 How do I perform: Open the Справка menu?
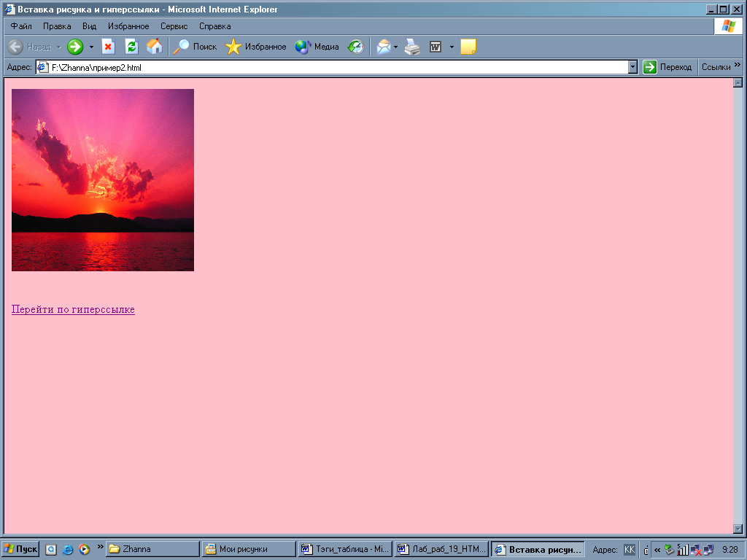(x=215, y=26)
